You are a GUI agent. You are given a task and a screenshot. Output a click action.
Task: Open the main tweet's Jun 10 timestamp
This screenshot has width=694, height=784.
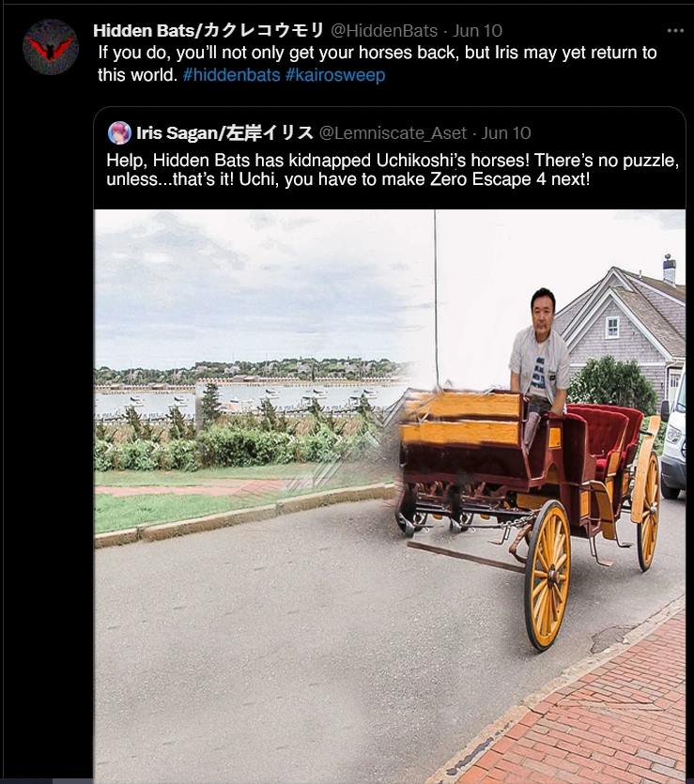coord(477,31)
